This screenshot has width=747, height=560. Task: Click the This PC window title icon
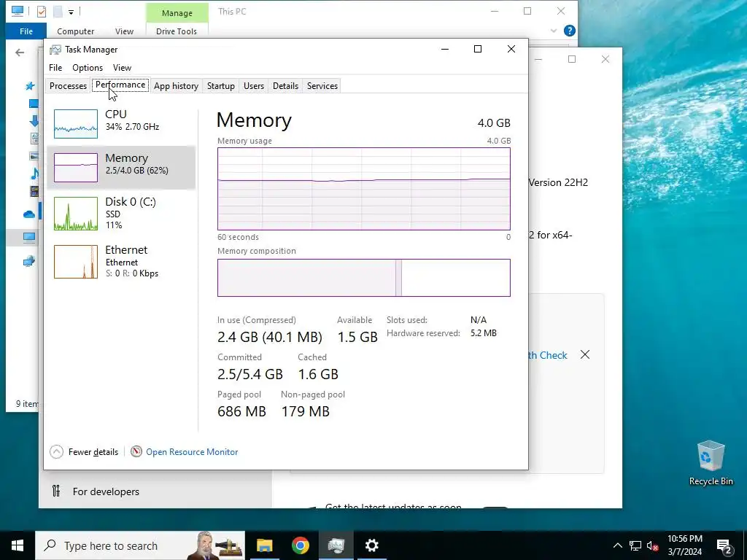click(18, 11)
